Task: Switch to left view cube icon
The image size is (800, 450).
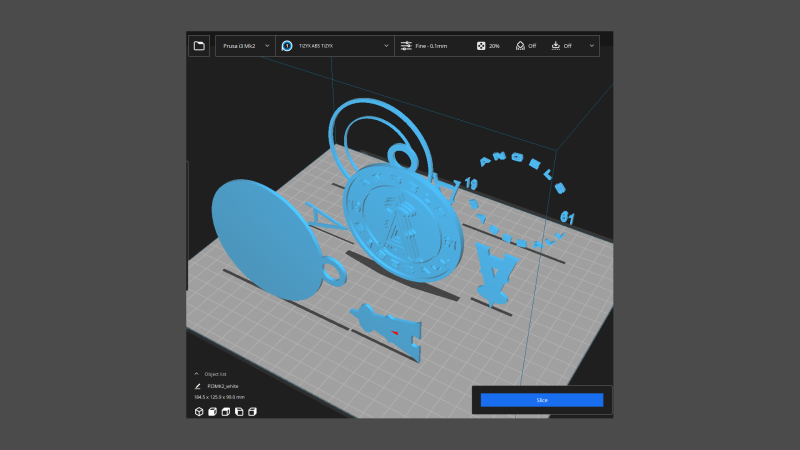Action: click(x=239, y=411)
